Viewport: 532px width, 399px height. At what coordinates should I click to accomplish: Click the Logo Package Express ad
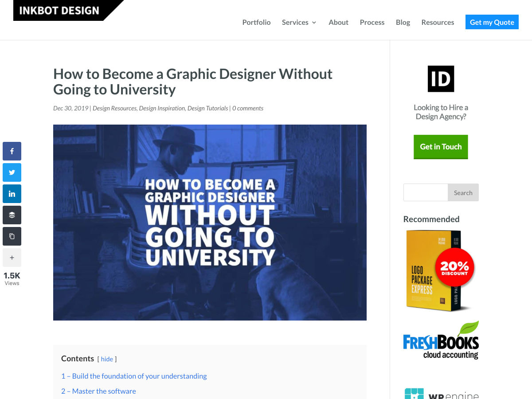pos(441,270)
